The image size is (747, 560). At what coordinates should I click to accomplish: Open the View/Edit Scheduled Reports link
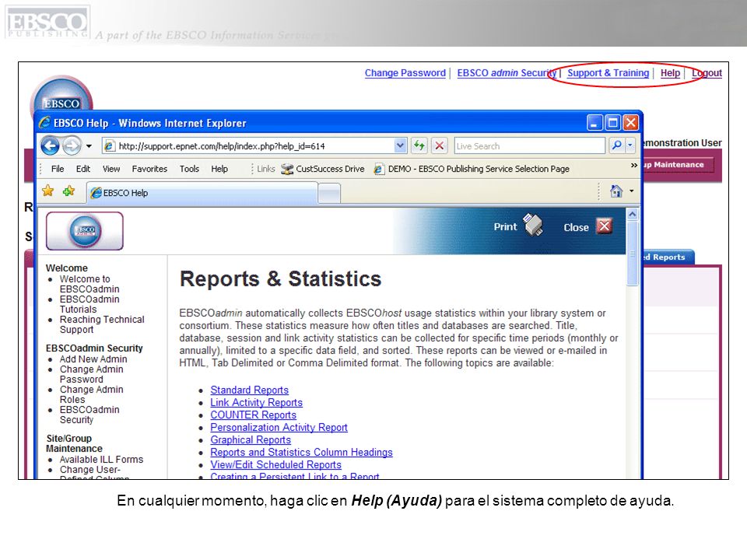coord(275,464)
